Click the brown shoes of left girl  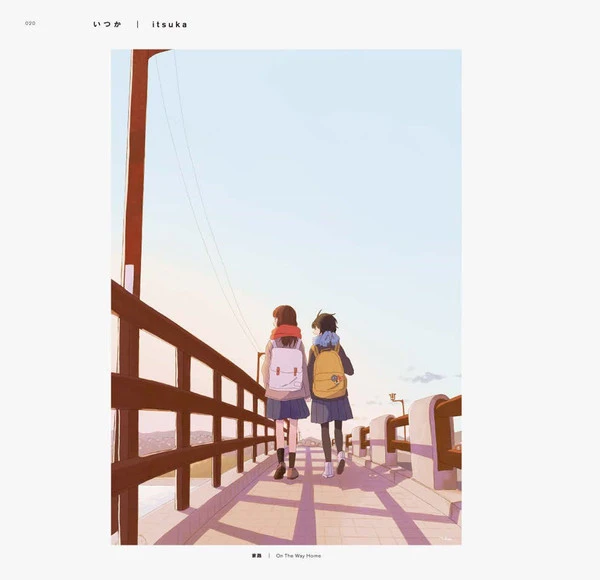click(286, 471)
